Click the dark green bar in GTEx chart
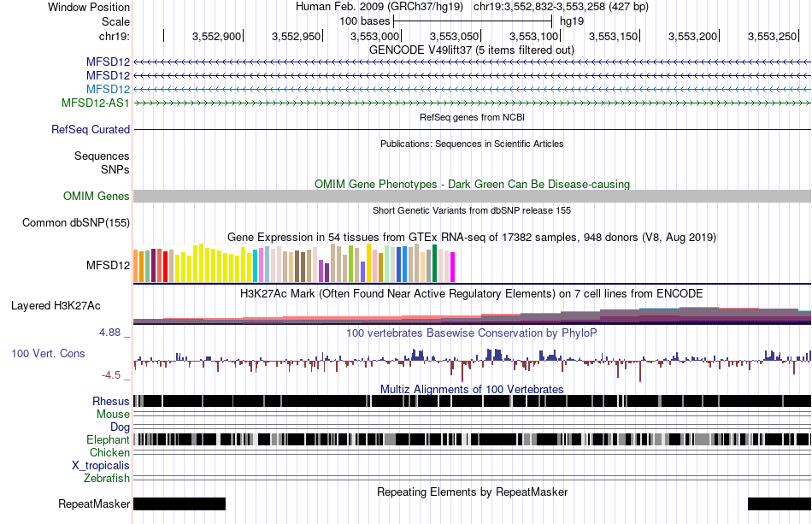The height and width of the screenshot is (524, 812). (434, 263)
